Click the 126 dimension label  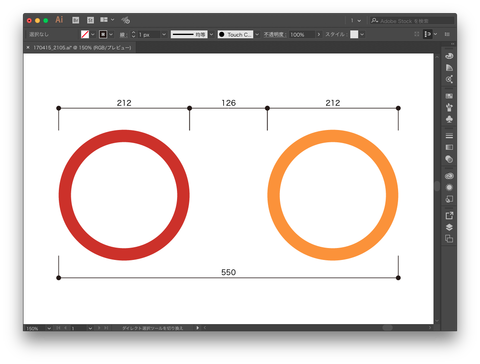pyautogui.click(x=229, y=103)
